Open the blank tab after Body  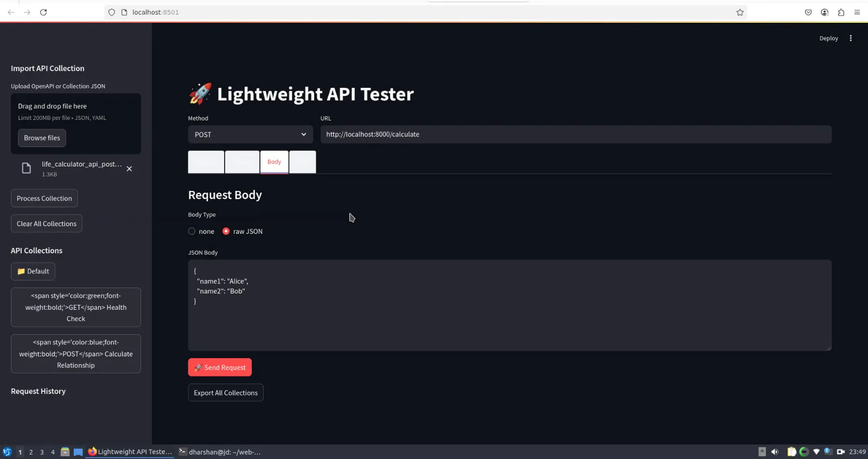pyautogui.click(x=303, y=162)
